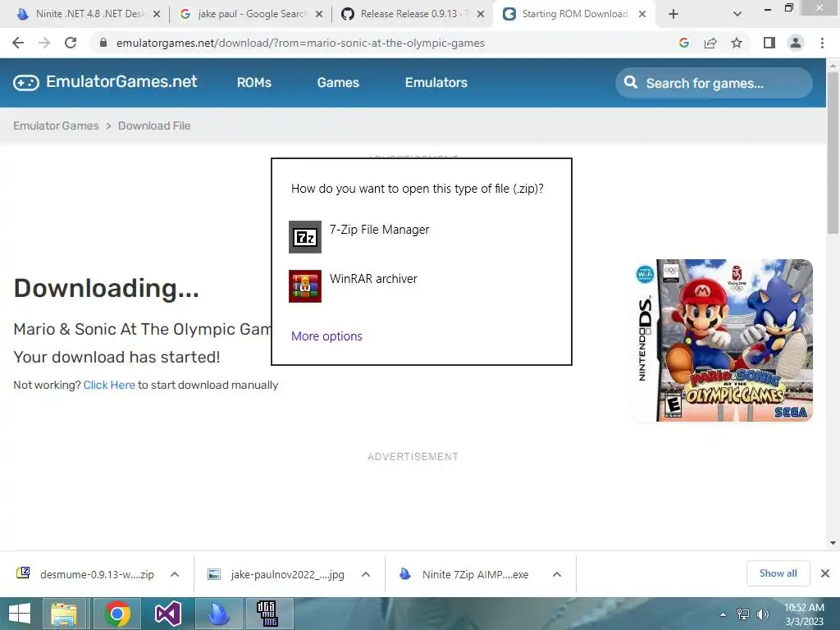Choose 7-Zip File Manager to open zip
Screen dimensions: 840x630
coord(379,230)
